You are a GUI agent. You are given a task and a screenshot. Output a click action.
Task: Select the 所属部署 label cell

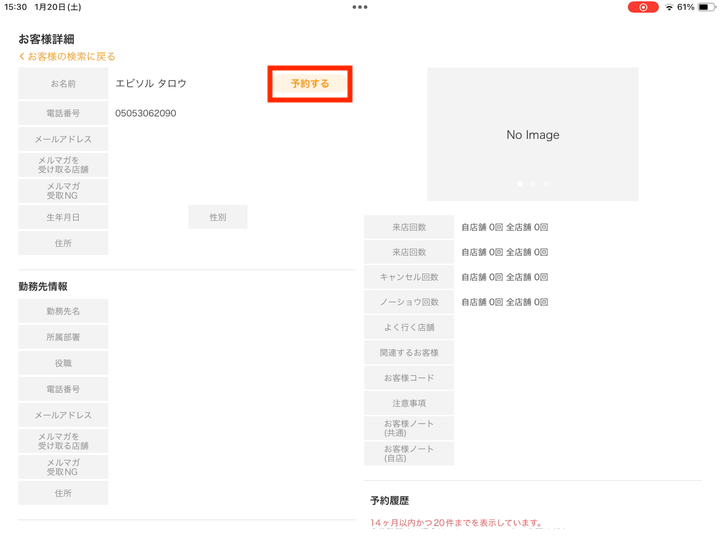point(63,337)
